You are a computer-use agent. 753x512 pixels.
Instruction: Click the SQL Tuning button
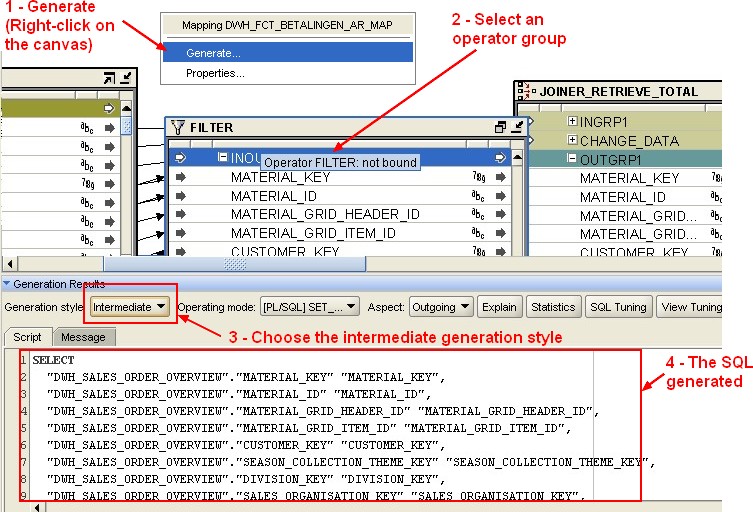619,307
